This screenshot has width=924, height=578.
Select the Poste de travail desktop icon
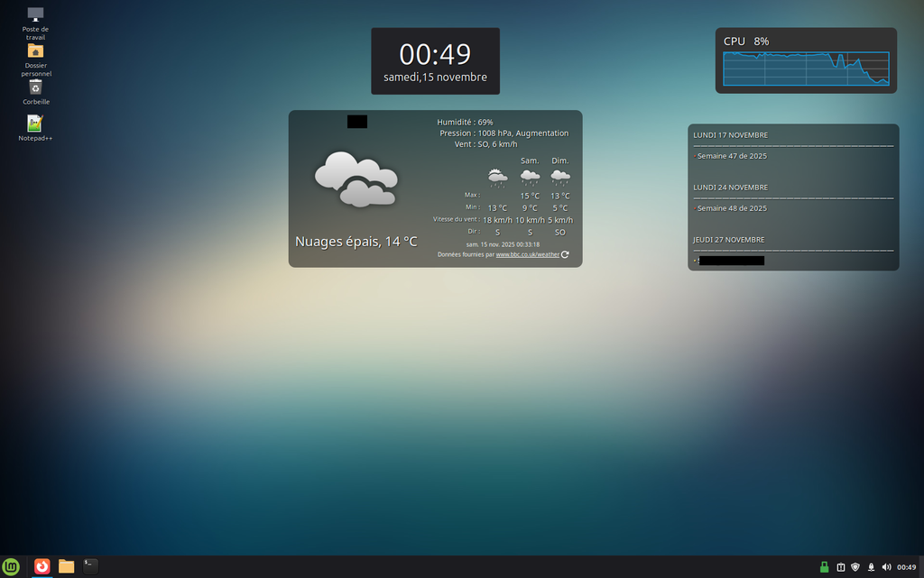tap(35, 14)
